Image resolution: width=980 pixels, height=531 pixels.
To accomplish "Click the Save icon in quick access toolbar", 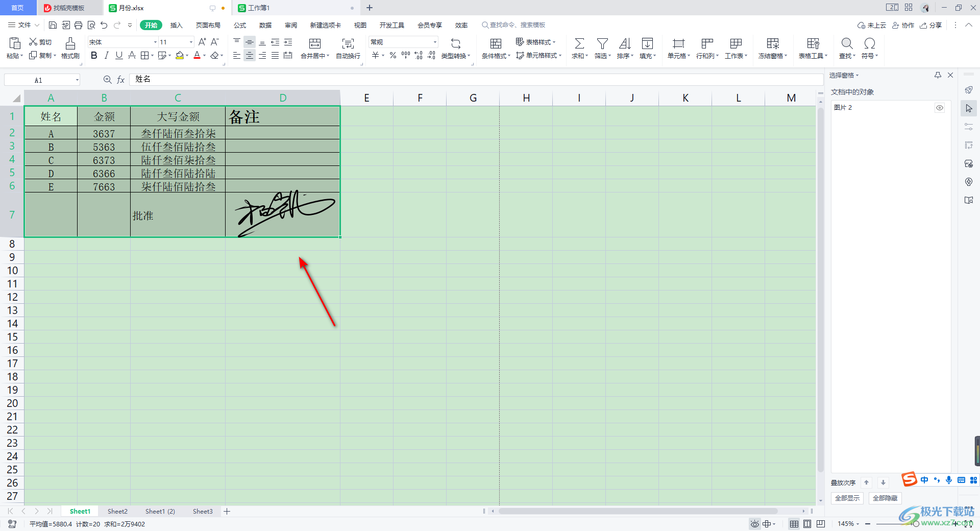I will pos(53,25).
